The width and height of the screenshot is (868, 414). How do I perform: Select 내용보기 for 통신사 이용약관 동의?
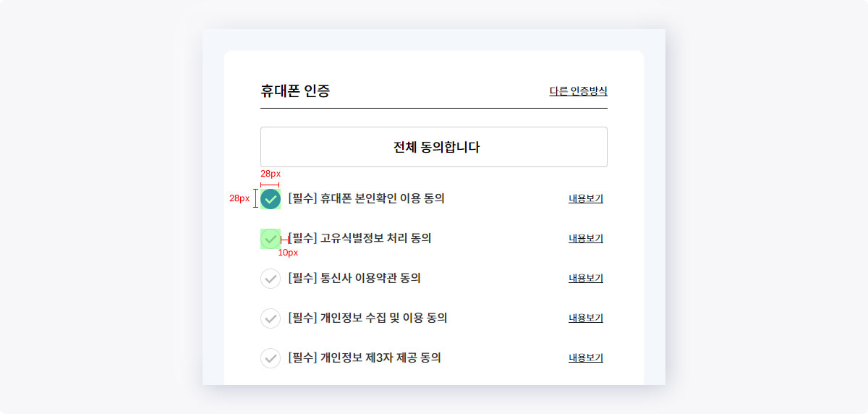point(586,279)
